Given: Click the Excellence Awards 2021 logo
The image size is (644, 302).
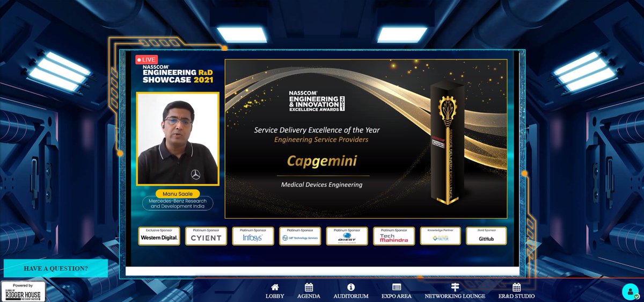Looking at the screenshot, I should pos(317,100).
